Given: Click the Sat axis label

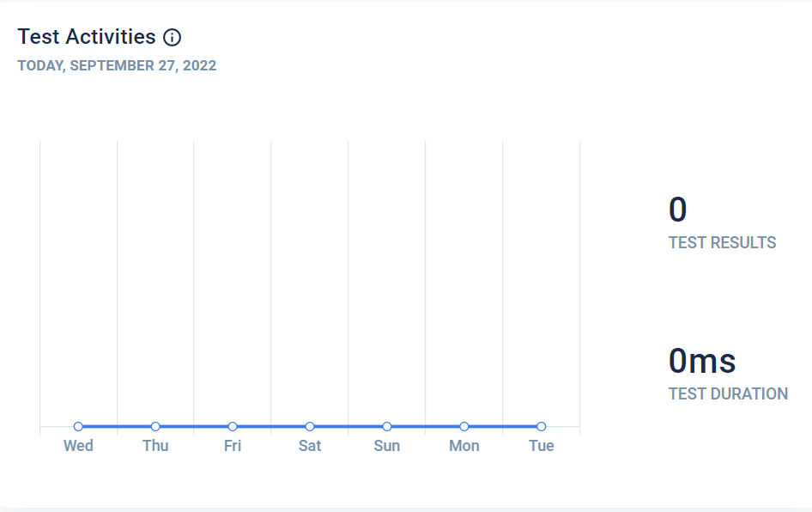Looking at the screenshot, I should [x=310, y=446].
